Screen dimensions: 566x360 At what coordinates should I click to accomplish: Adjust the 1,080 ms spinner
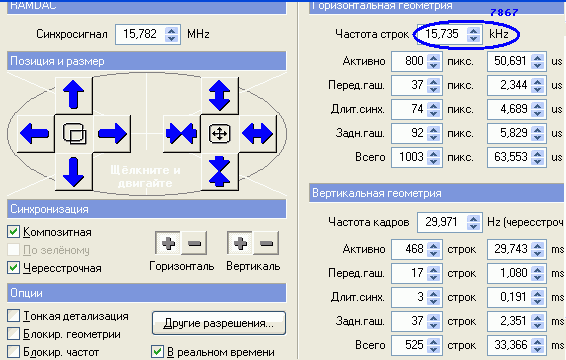coord(538,273)
